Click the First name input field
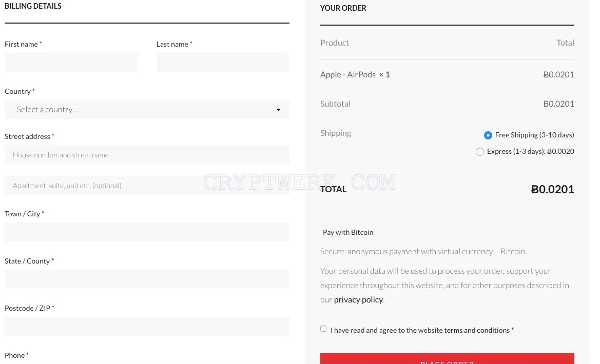The height and width of the screenshot is (364, 600). click(71, 62)
